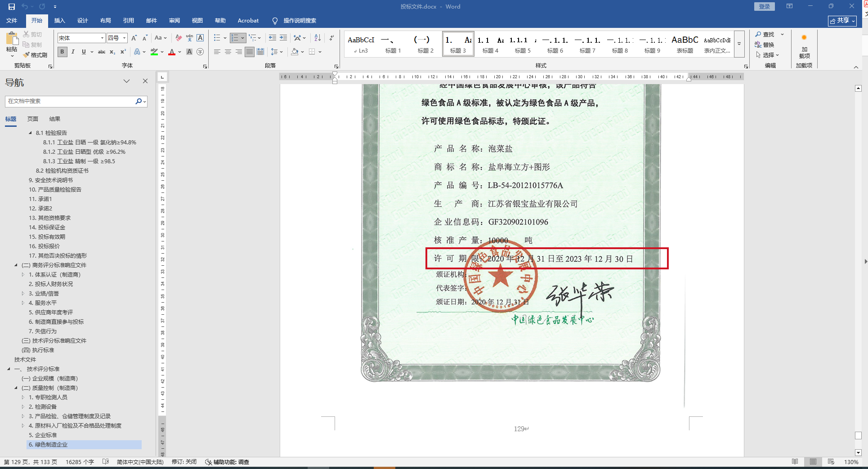Apply a character border with the boxed A icon
Viewport: 868px width, 469px height.
[x=200, y=38]
